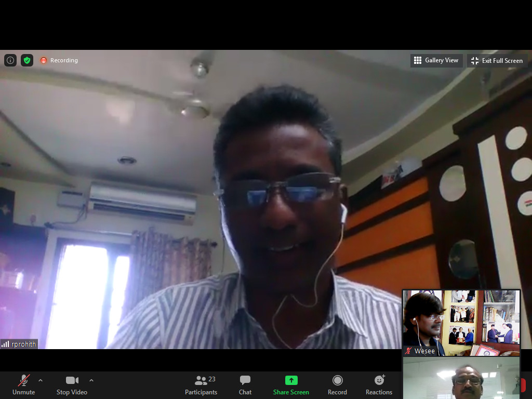Image resolution: width=532 pixels, height=399 pixels.
Task: Select the bottom participant video thumbnail
Action: [x=461, y=378]
